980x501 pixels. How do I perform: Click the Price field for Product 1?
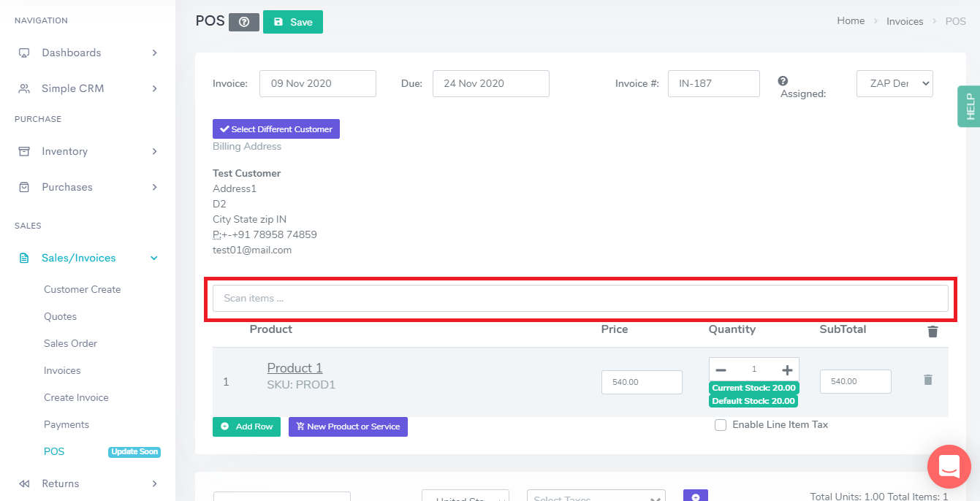click(x=642, y=382)
